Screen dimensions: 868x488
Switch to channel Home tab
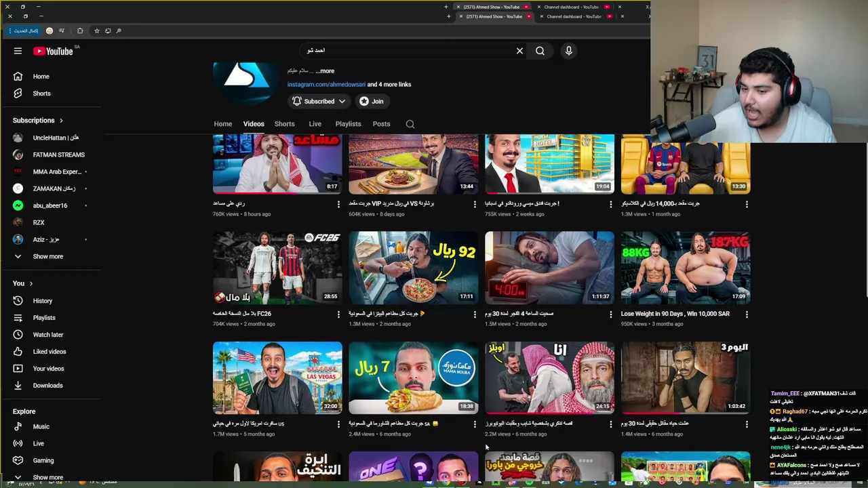point(222,124)
